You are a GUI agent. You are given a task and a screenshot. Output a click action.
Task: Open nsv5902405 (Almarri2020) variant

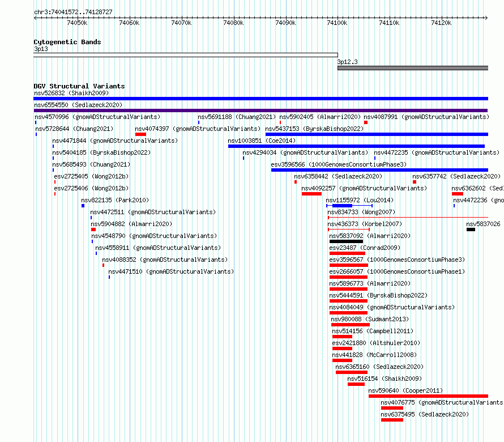point(320,117)
